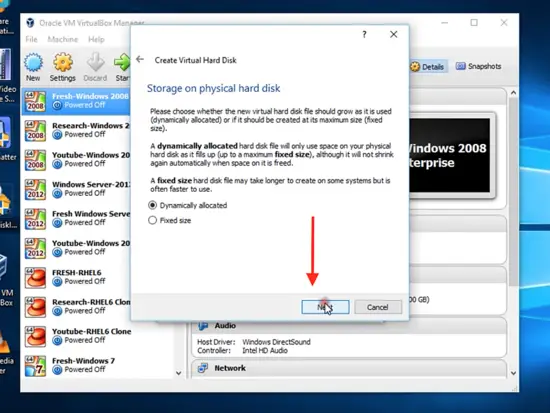Click the Discard toolbar icon
550x413 pixels.
[95, 62]
